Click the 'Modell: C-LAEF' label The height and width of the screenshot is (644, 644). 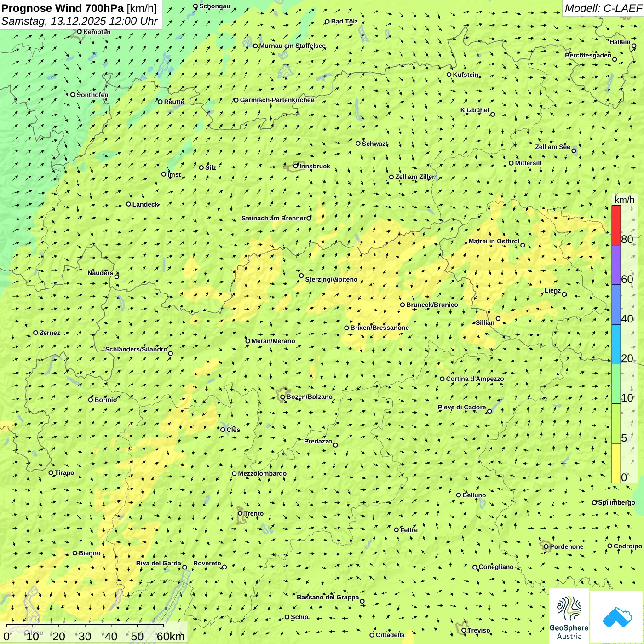click(603, 8)
